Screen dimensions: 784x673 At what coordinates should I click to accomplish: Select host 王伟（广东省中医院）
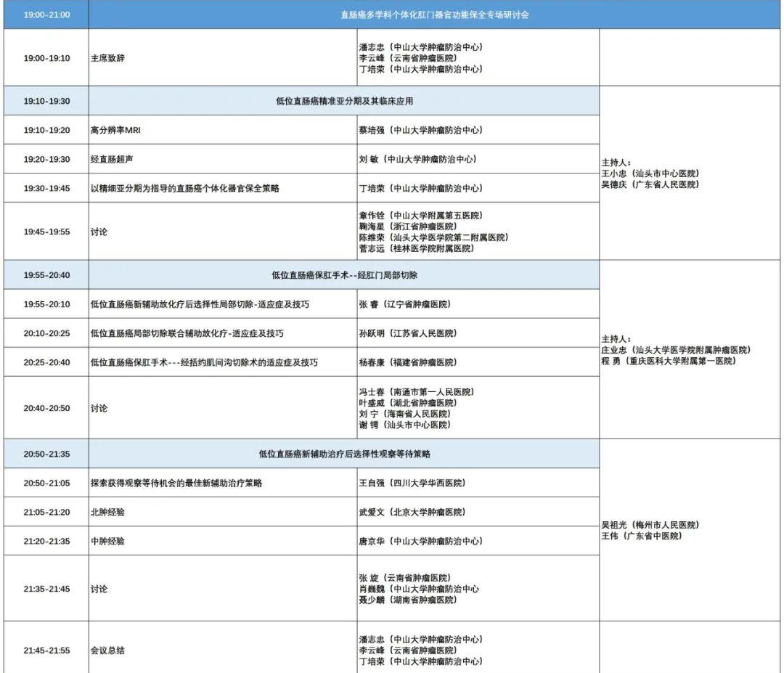[x=642, y=536]
